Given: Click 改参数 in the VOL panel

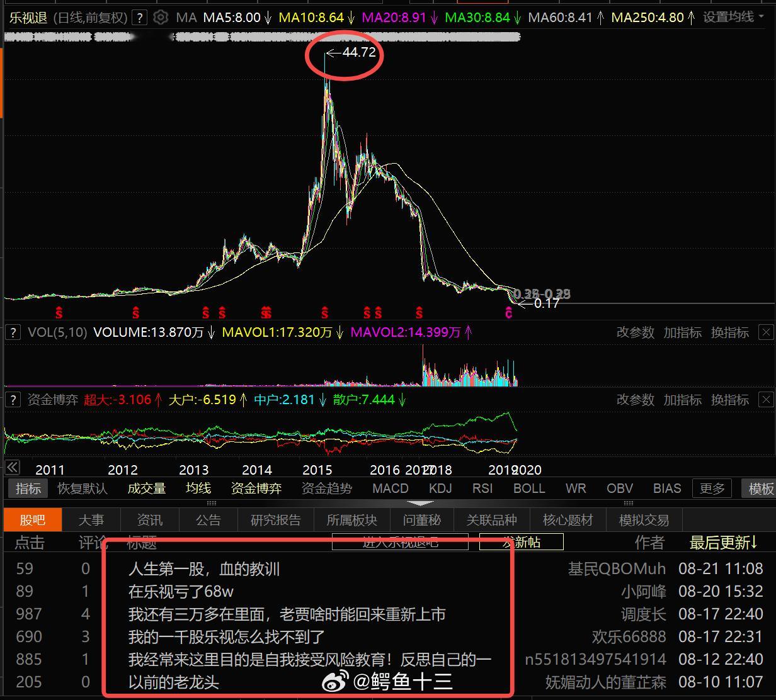Looking at the screenshot, I should (x=635, y=332).
